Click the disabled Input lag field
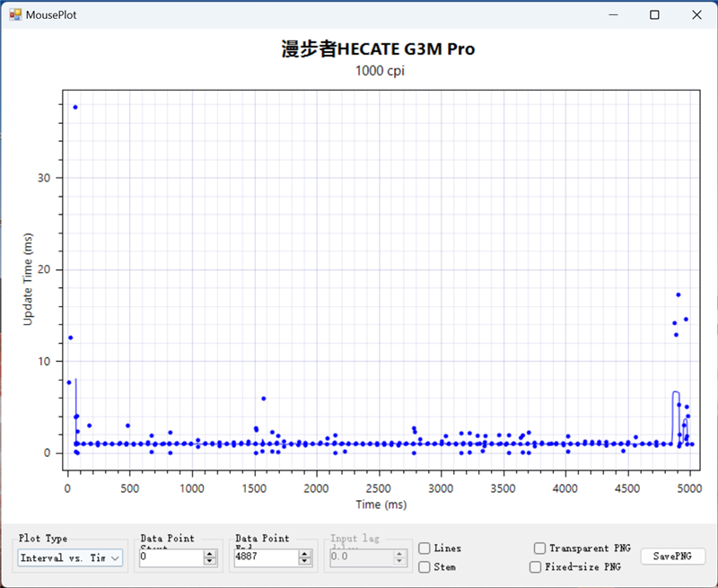The width and height of the screenshot is (718, 588). 362,557
